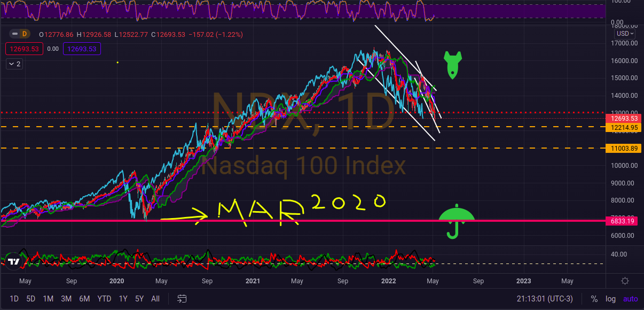The height and width of the screenshot is (310, 644).
Task: Click the 0.00 spread value
Action: (x=53, y=49)
